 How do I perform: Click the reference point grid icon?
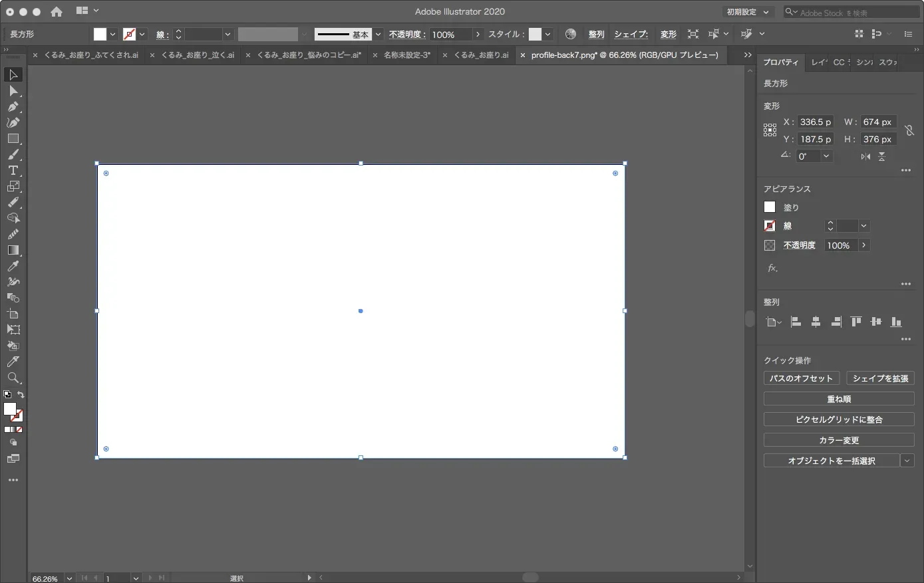pyautogui.click(x=770, y=130)
